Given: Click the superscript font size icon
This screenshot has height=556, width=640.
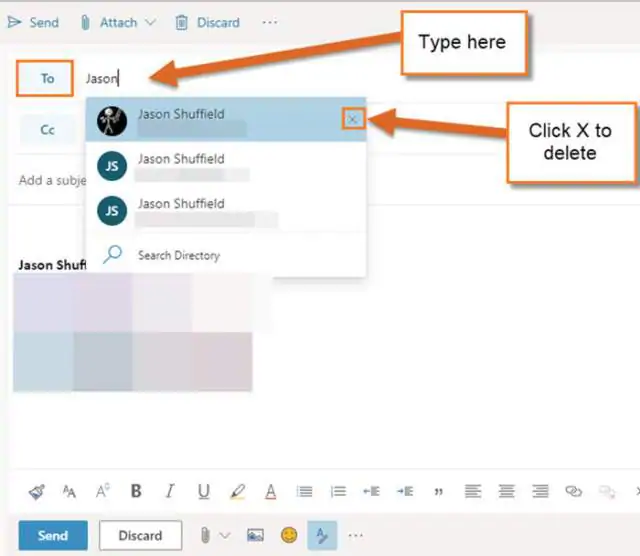Looking at the screenshot, I should coord(103,491).
